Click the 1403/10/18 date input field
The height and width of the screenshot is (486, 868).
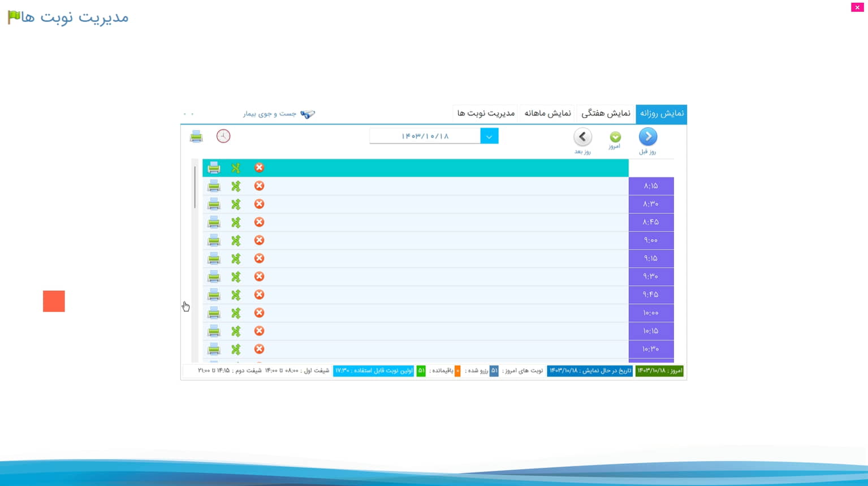point(425,136)
